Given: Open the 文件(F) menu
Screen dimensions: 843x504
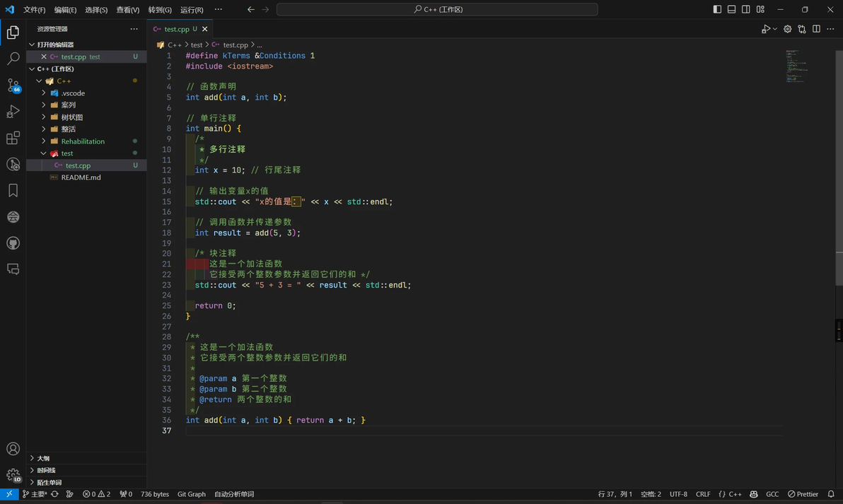Looking at the screenshot, I should 35,10.
